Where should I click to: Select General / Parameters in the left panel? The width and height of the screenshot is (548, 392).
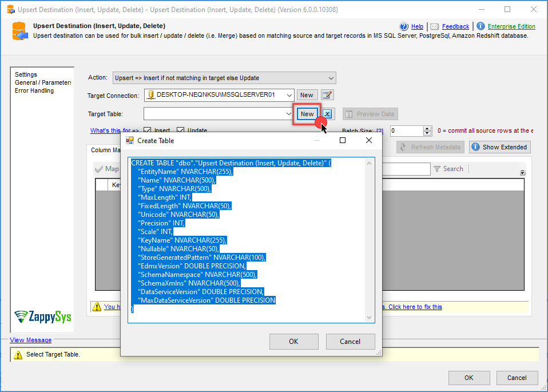[x=43, y=82]
